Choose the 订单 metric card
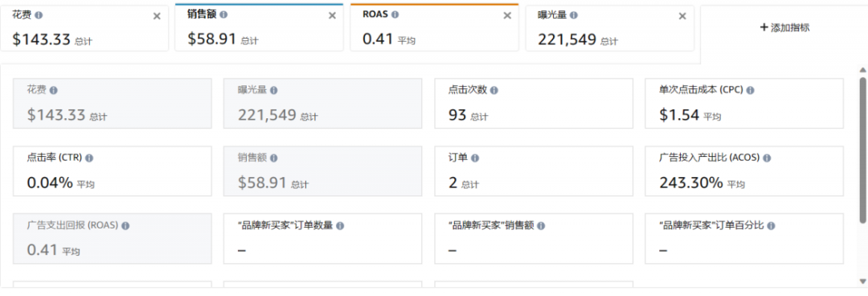This screenshot has height=296, width=868. pyautogui.click(x=534, y=171)
